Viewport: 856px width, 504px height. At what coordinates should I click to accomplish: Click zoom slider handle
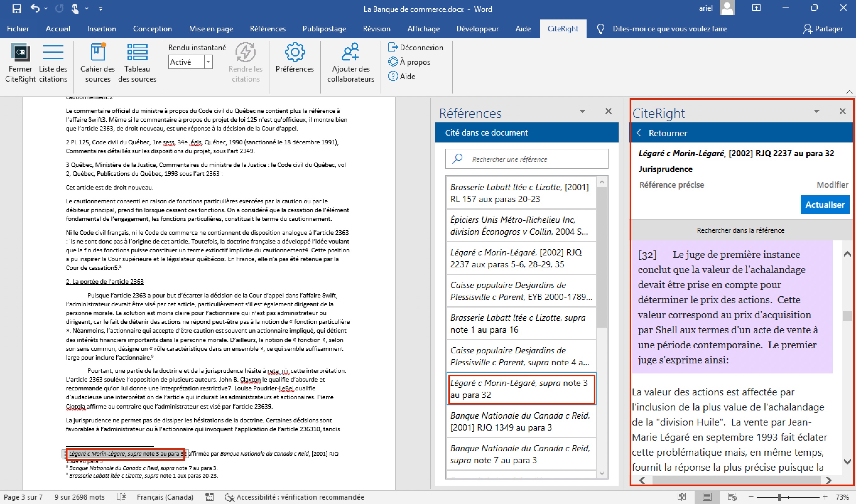click(780, 497)
